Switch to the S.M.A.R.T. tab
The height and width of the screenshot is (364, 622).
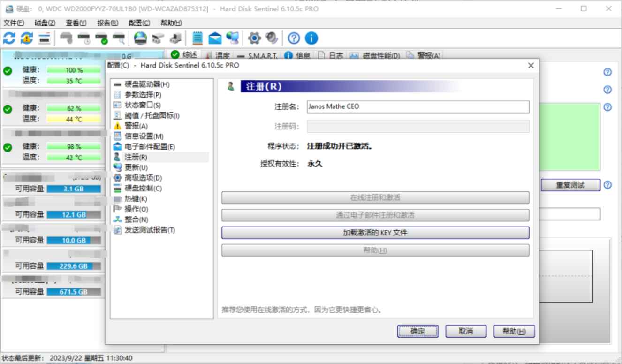pyautogui.click(x=262, y=56)
